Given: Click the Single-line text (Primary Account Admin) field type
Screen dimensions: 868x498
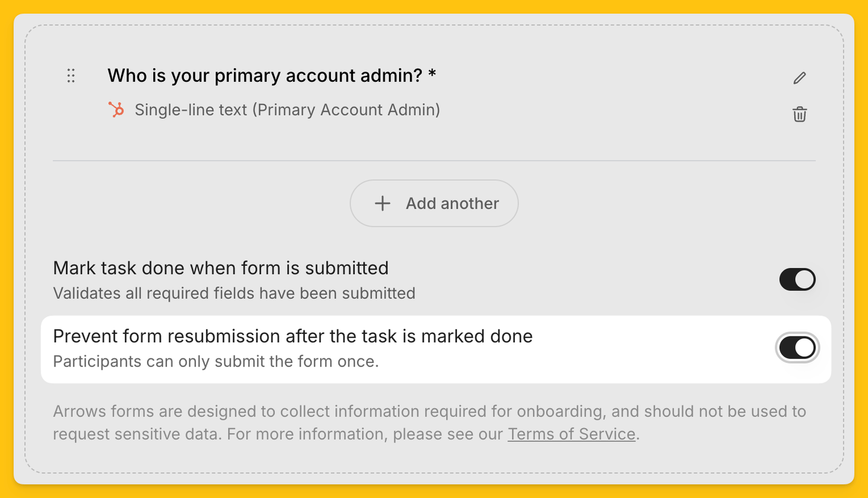Looking at the screenshot, I should 287,110.
